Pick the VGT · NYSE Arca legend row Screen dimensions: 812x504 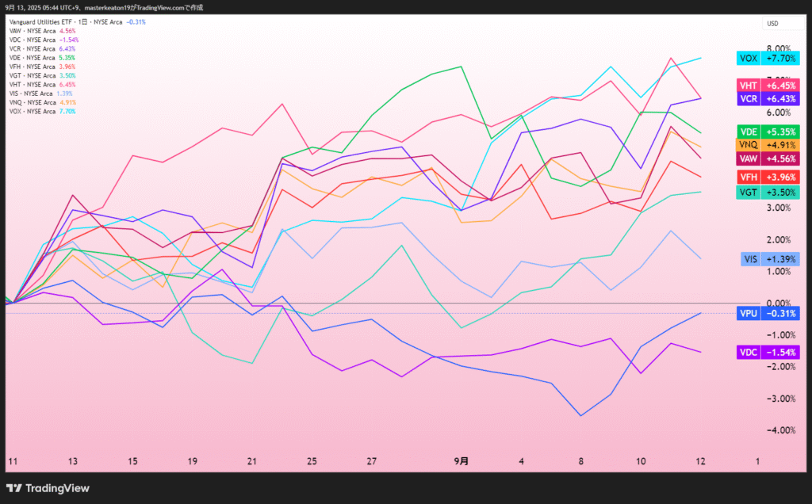[x=43, y=75]
